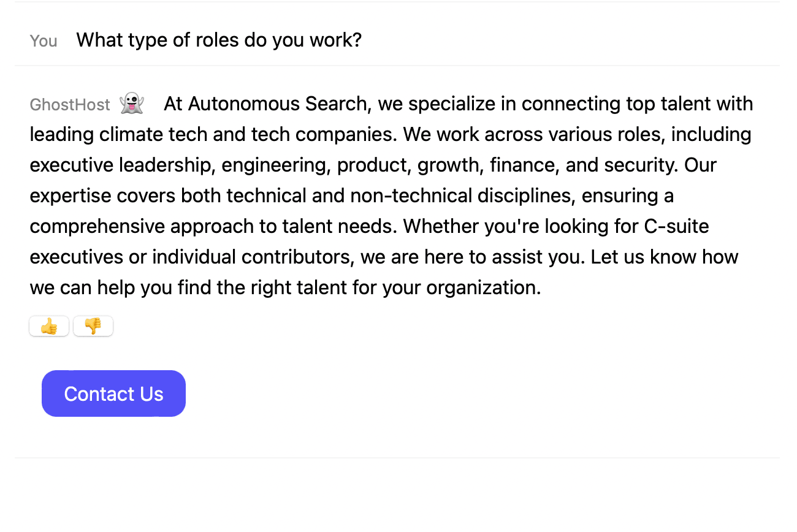797x532 pixels.
Task: Click the "You" sender label
Action: coord(44,41)
